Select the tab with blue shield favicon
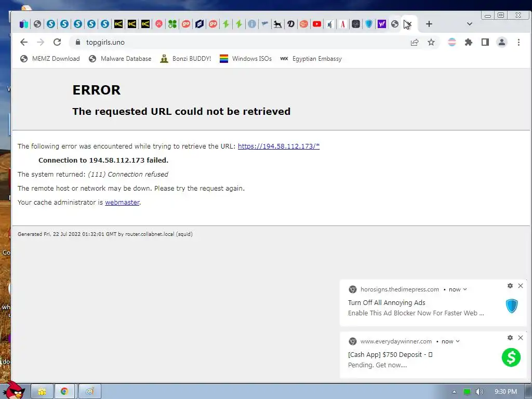This screenshot has height=399, width=532. pos(369,24)
